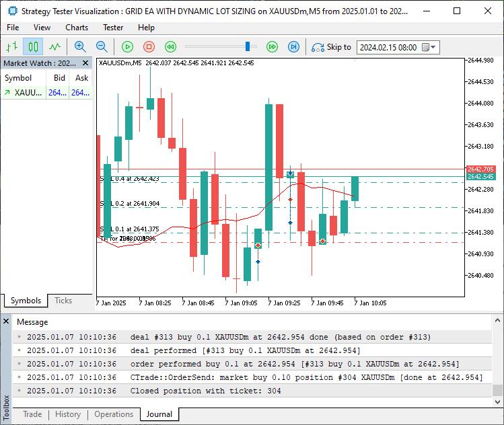The height and width of the screenshot is (425, 504).
Task: Adjust the visualization speed slider
Action: pyautogui.click(x=248, y=46)
